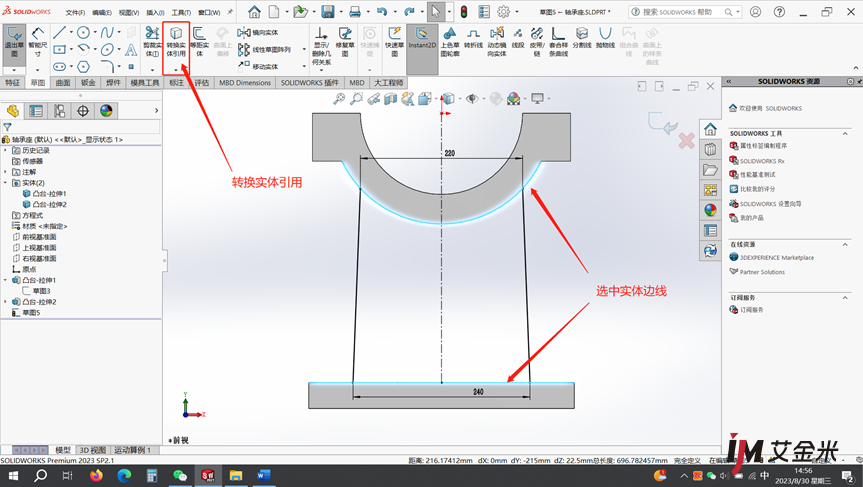Click Repair Sketch (修复草图)
Viewport: 863px width, 487px height.
(x=345, y=42)
